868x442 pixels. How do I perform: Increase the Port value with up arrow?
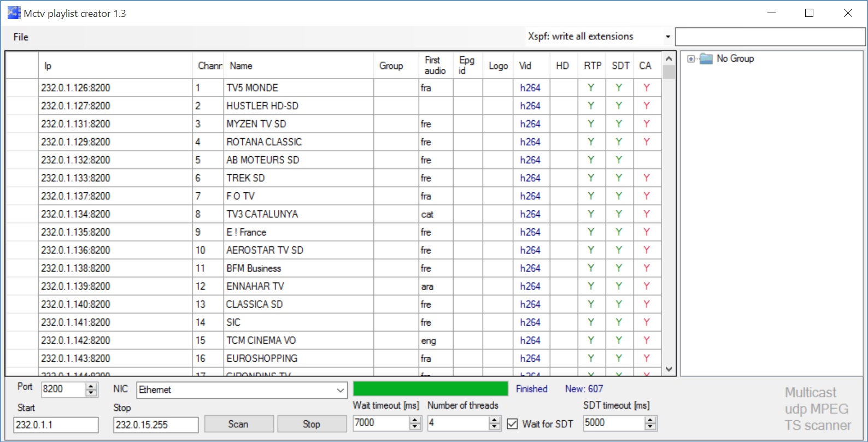91,386
